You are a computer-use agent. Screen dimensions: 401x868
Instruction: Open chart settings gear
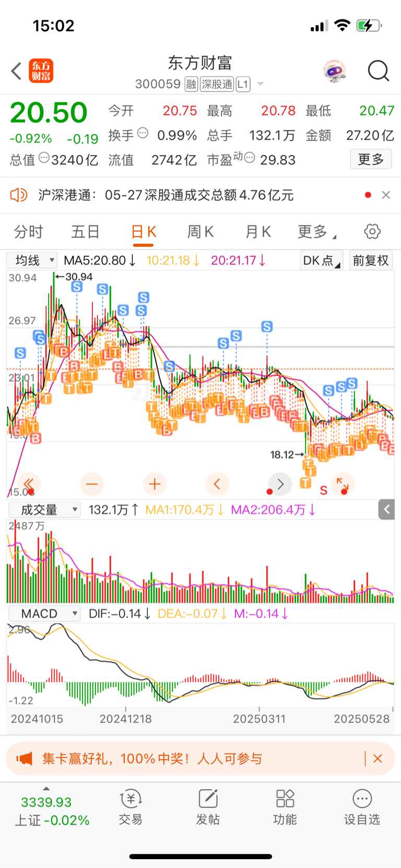point(372,231)
